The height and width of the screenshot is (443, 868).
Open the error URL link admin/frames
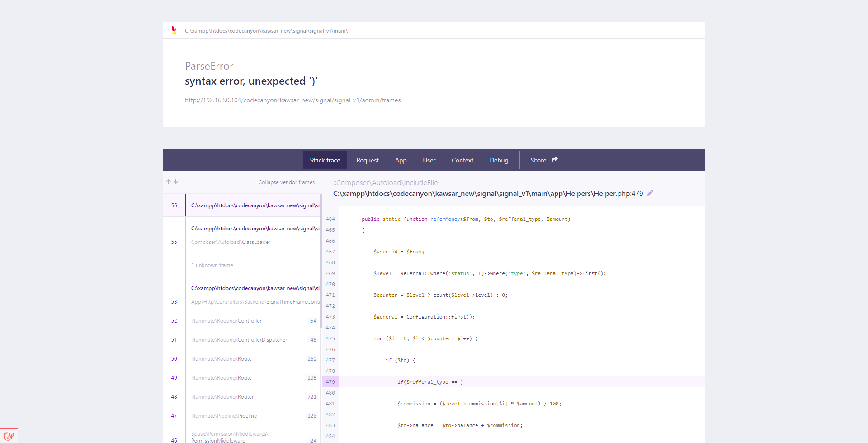(x=292, y=100)
